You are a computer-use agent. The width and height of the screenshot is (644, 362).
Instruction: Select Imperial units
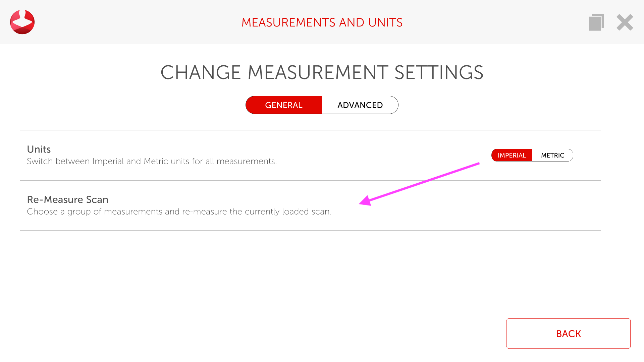coord(512,156)
